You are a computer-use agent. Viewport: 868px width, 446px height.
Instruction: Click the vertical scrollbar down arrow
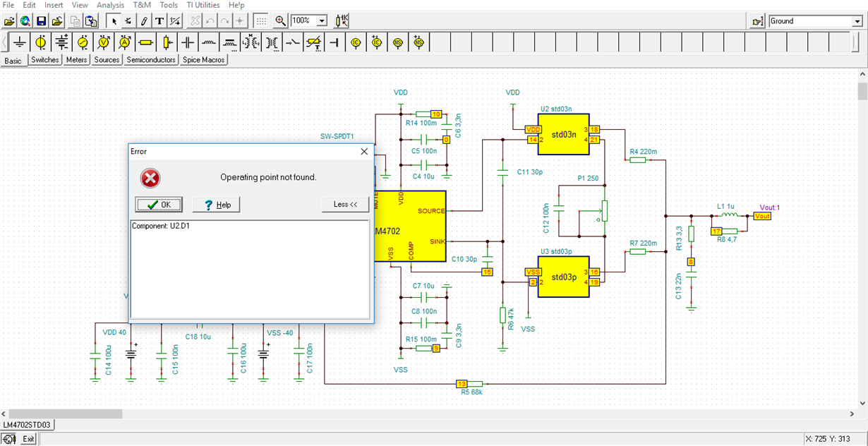tap(862, 404)
